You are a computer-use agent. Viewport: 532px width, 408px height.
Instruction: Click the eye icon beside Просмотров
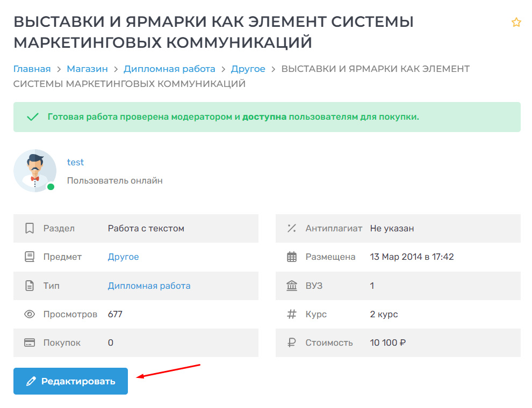click(30, 314)
